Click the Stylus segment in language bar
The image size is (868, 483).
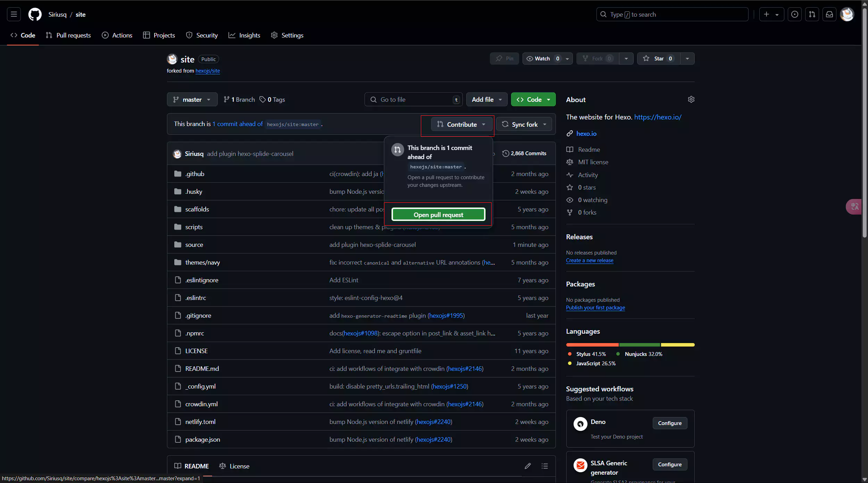point(592,345)
